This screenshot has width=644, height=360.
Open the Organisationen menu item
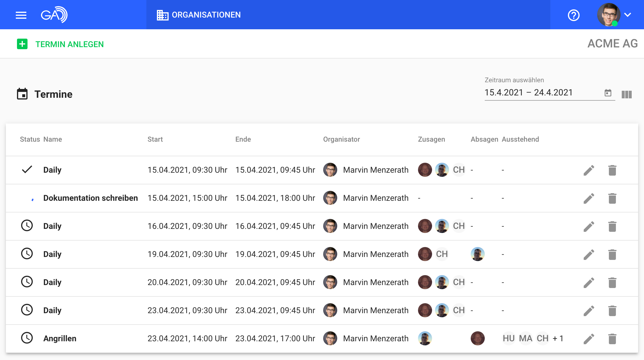(199, 15)
